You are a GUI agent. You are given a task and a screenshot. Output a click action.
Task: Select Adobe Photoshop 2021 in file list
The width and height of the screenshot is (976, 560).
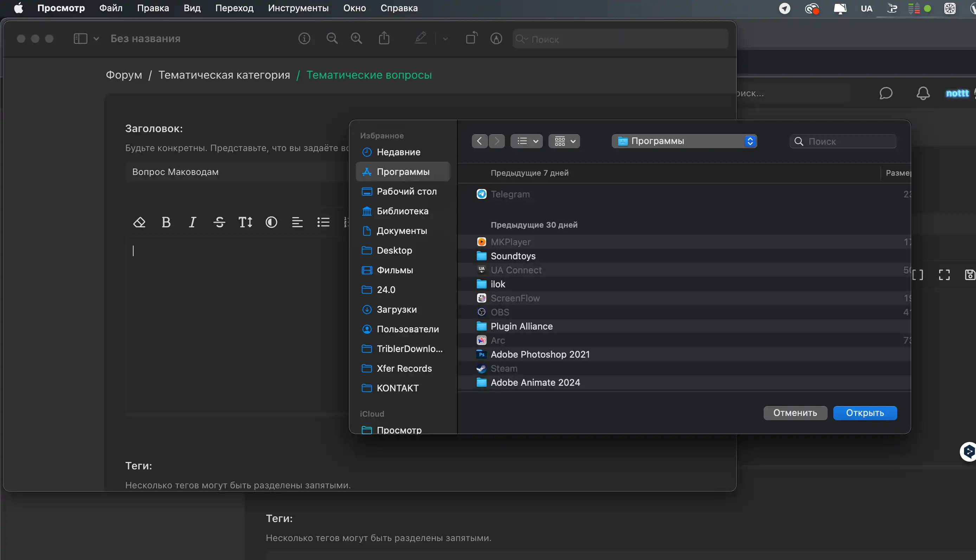(684, 354)
